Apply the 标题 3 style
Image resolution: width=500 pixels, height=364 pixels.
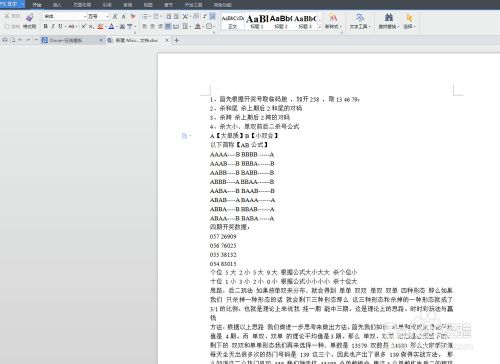[x=305, y=22]
